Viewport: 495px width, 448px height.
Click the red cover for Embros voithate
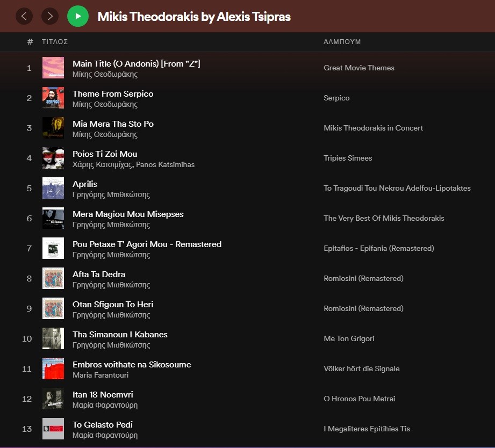point(53,368)
